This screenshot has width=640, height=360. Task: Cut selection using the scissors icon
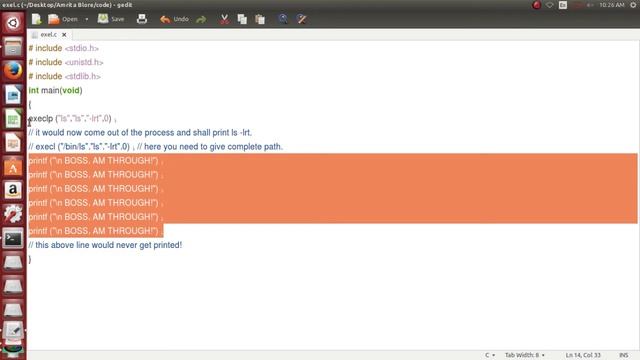click(224, 19)
